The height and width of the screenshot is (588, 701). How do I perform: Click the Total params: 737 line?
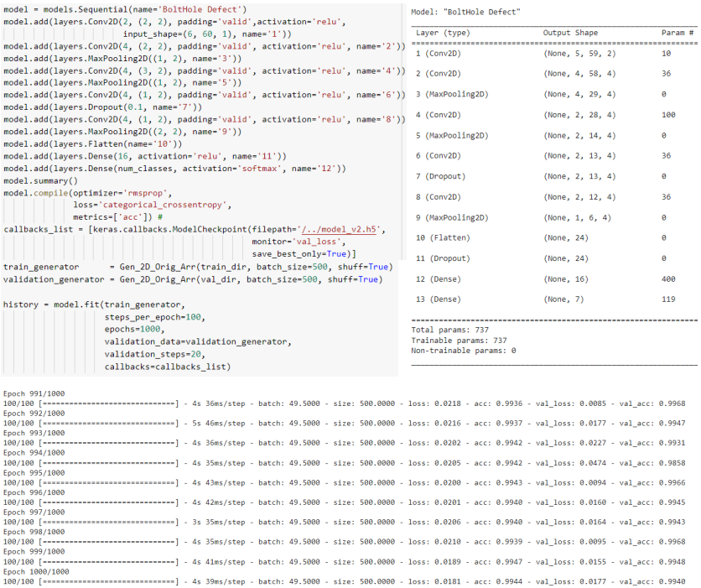pyautogui.click(x=450, y=329)
